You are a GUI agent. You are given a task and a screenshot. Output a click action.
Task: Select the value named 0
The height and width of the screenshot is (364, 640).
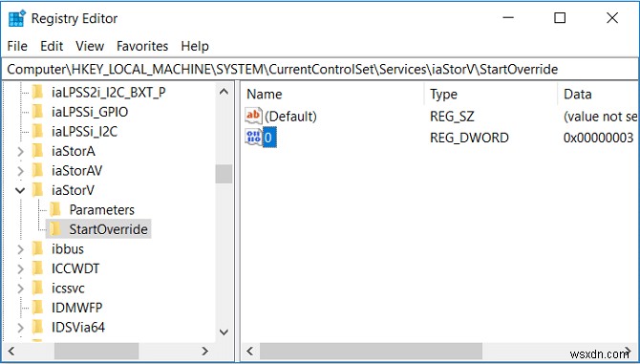click(x=269, y=138)
